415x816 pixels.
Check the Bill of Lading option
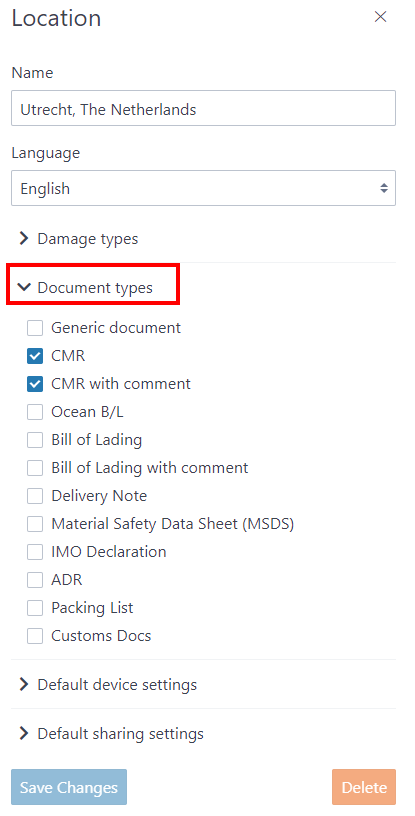click(x=35, y=440)
